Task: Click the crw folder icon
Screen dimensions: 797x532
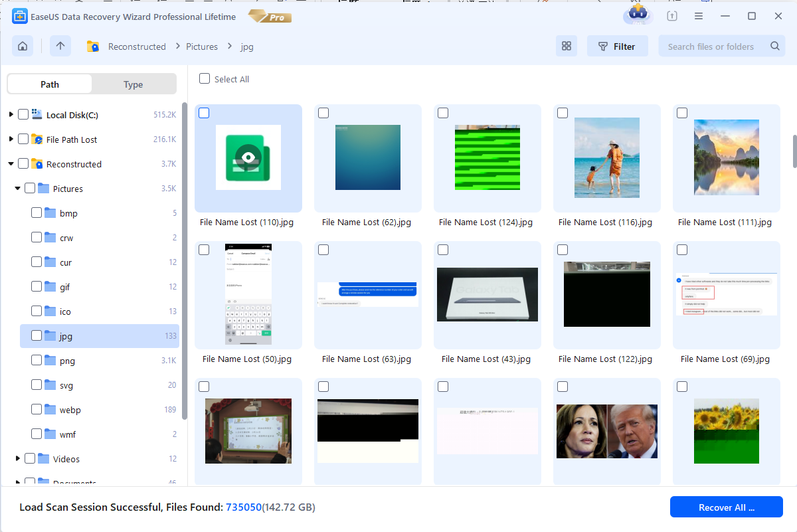Action: [x=50, y=238]
